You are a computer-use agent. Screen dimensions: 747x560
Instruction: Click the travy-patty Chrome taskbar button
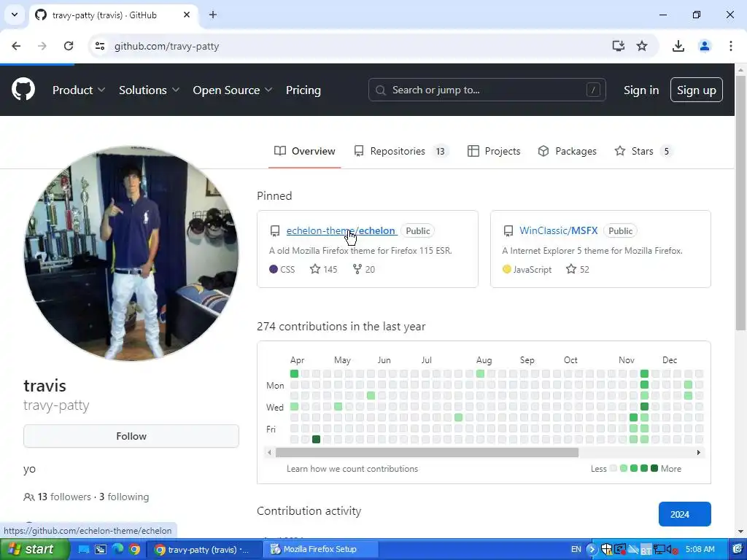[x=204, y=550]
